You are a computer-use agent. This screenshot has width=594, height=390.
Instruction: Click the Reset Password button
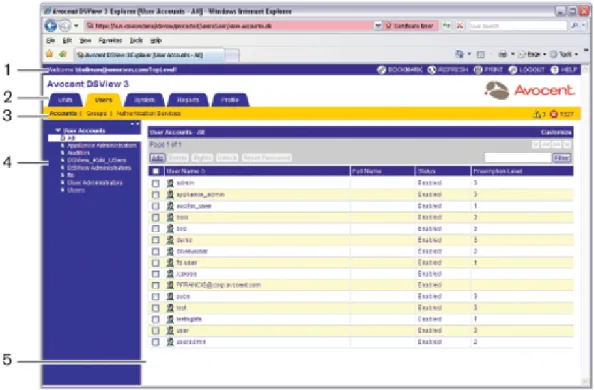267,158
